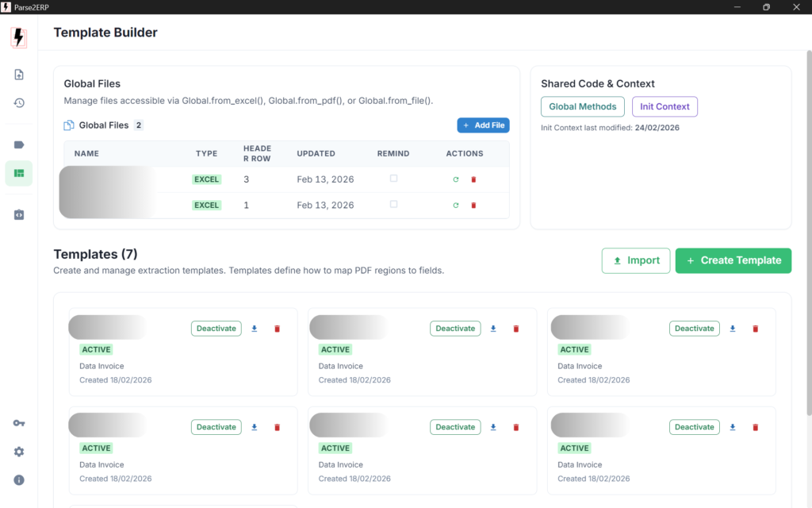Click the Add File button

click(483, 125)
